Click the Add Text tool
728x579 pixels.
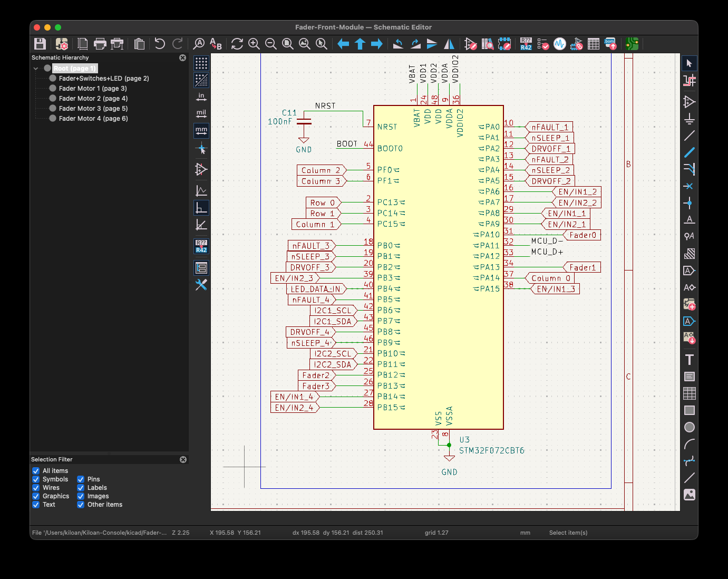pyautogui.click(x=689, y=360)
